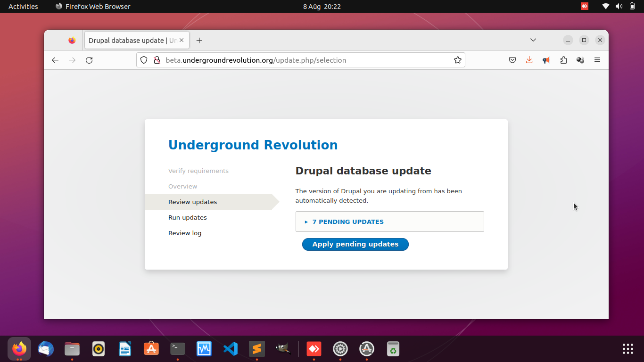Open Sublime Text from the dock
The image size is (644, 362).
tap(257, 349)
